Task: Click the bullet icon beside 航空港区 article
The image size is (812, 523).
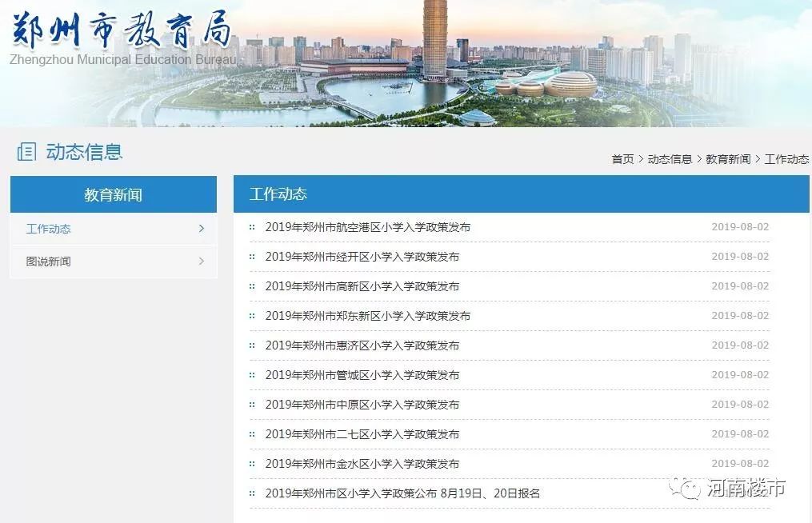Action: (x=252, y=227)
